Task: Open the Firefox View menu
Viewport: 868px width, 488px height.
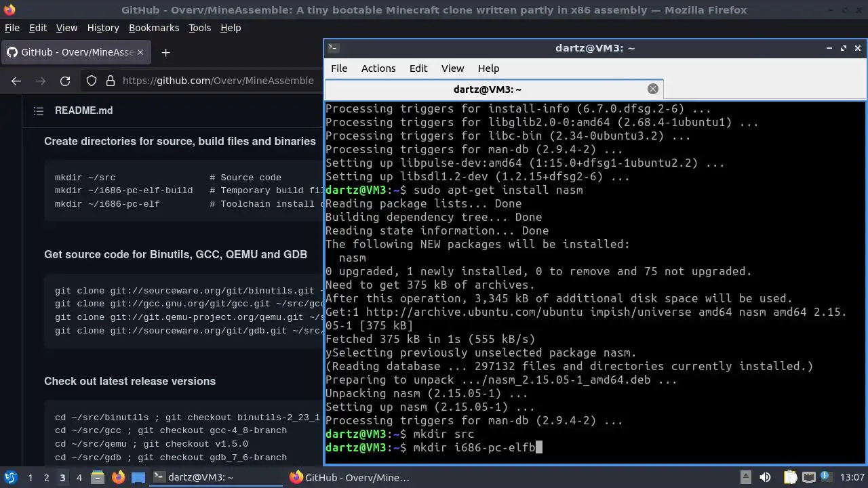Action: point(66,28)
